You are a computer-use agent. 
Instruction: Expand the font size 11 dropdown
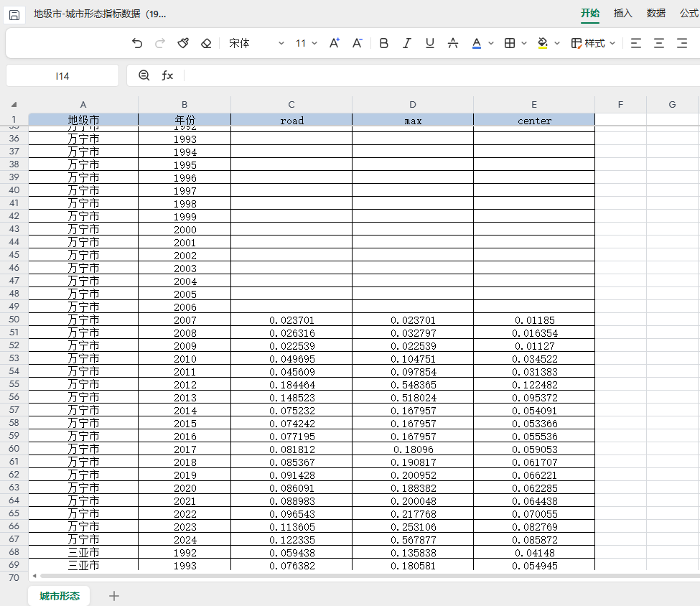(307, 44)
